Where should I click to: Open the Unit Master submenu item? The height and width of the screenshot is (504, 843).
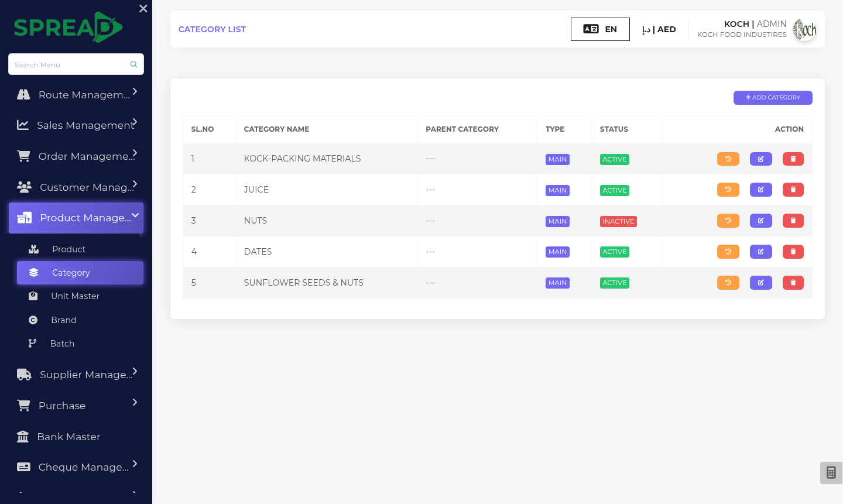[80, 296]
